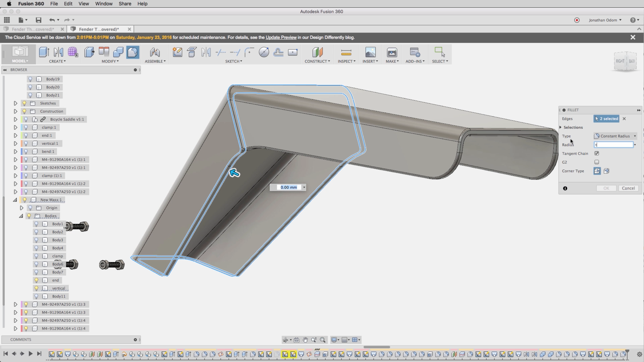Enable the G2 checkbox
This screenshot has width=644, height=362.
pyautogui.click(x=597, y=162)
